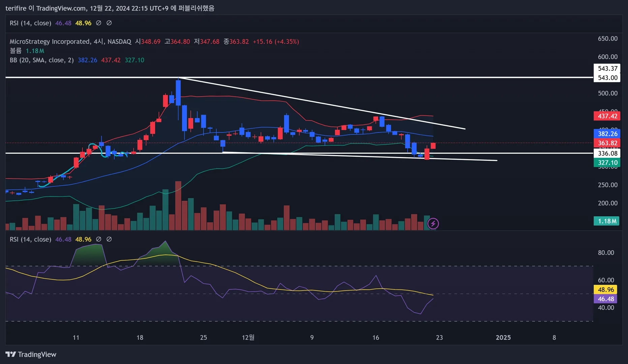The image size is (628, 364).
Task: Click the purple 46.48 value in the top RSI legend
Action: [63, 23]
